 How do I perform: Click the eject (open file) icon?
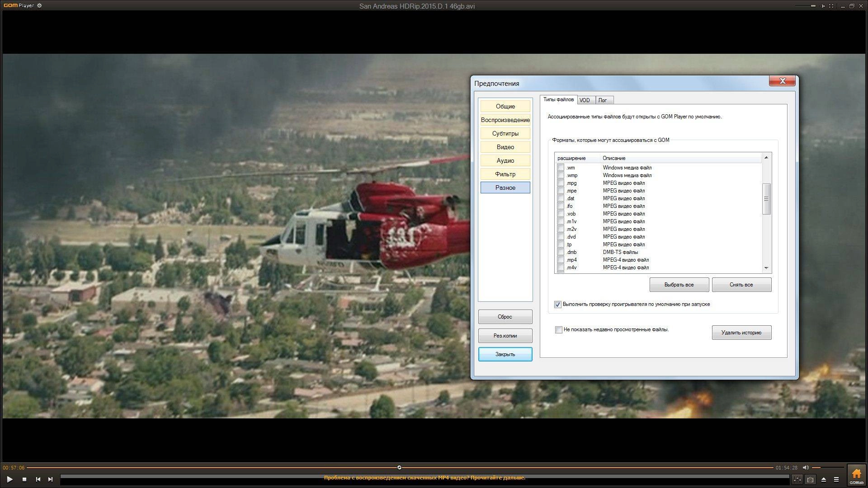click(824, 479)
